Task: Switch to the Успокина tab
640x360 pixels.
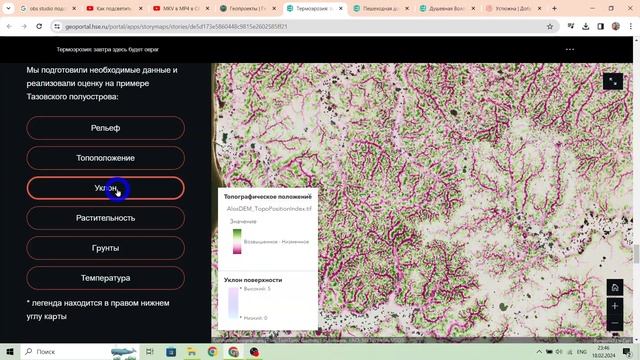Action: (x=513, y=8)
